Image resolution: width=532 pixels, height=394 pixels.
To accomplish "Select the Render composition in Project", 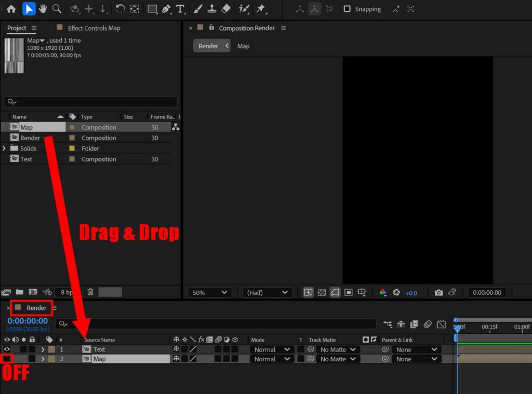I will pos(30,138).
